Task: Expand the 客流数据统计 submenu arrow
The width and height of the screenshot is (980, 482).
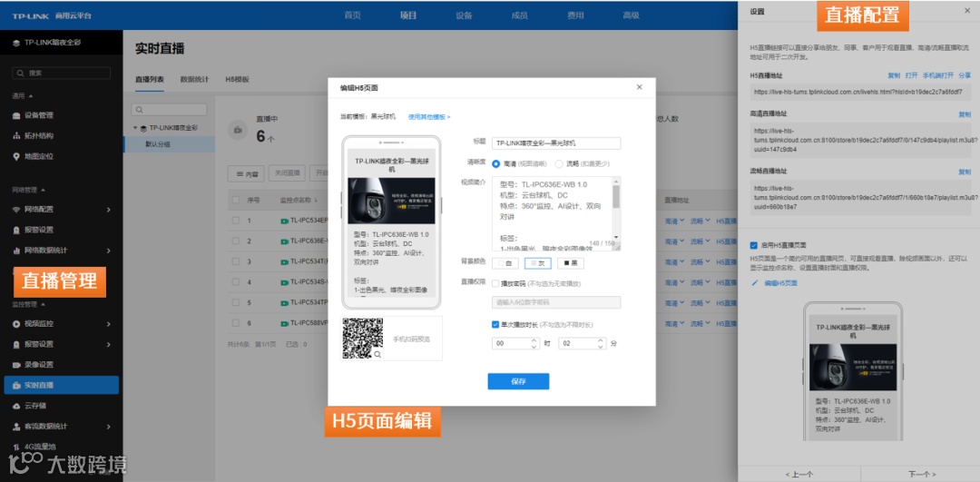Action: click(x=109, y=427)
